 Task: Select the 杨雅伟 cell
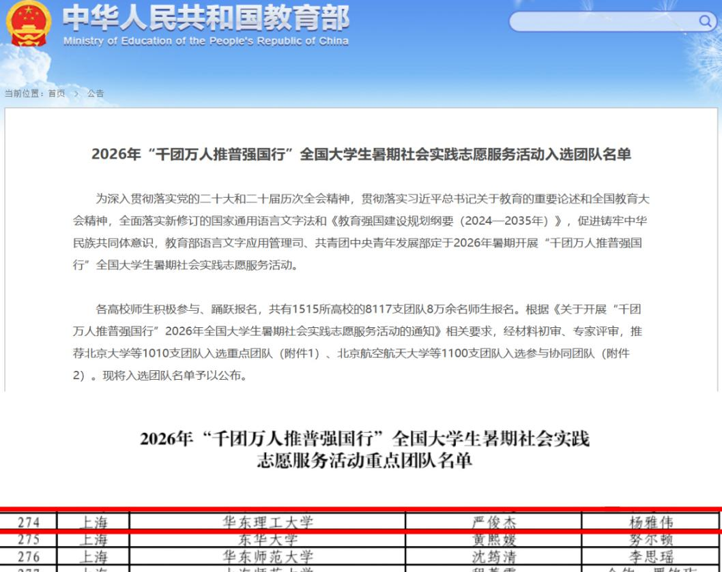(x=651, y=522)
